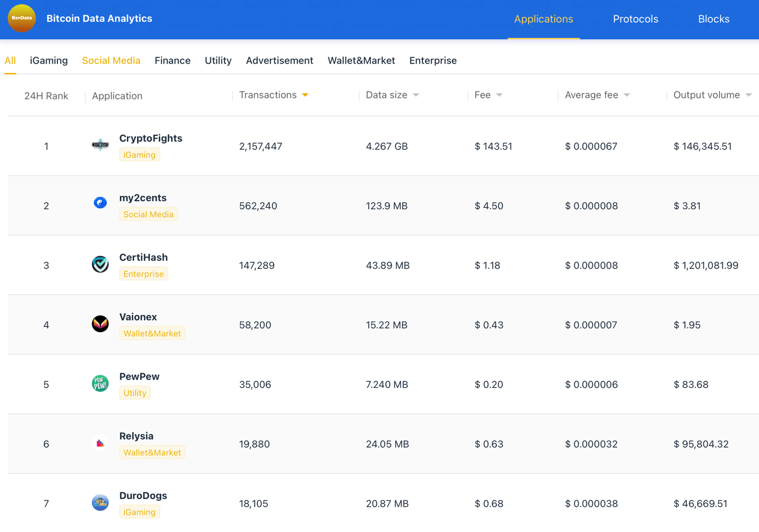The width and height of the screenshot is (759, 532).
Task: Open the Blocks nav tab
Action: pos(714,19)
